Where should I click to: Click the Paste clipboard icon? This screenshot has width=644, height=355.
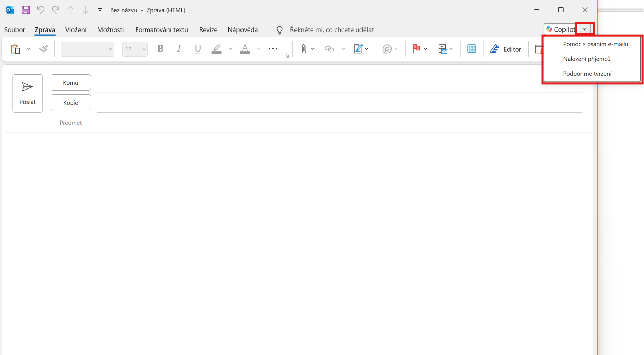(x=15, y=49)
